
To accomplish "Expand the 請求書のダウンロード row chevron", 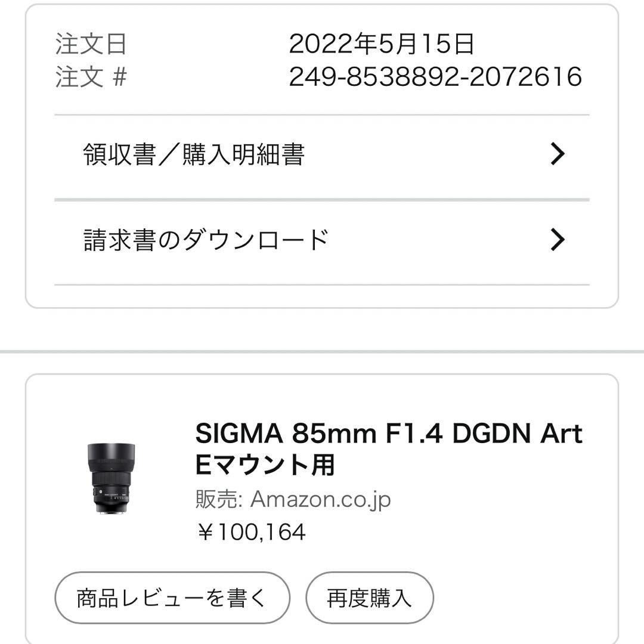I will tap(558, 239).
